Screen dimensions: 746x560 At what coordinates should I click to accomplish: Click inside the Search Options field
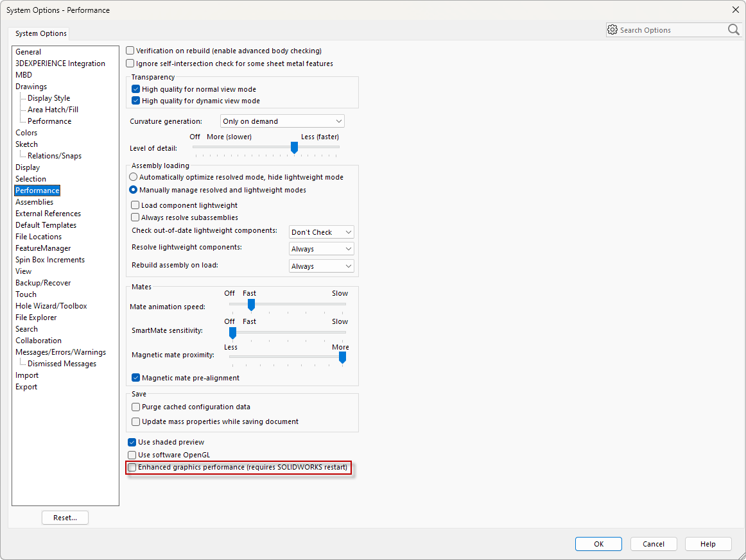pos(668,30)
